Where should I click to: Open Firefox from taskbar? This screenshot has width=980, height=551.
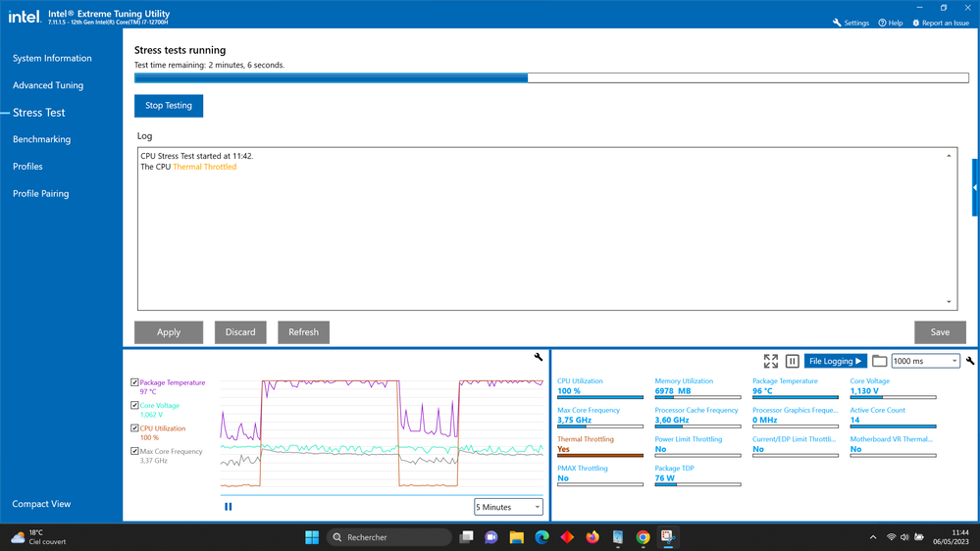(x=593, y=537)
